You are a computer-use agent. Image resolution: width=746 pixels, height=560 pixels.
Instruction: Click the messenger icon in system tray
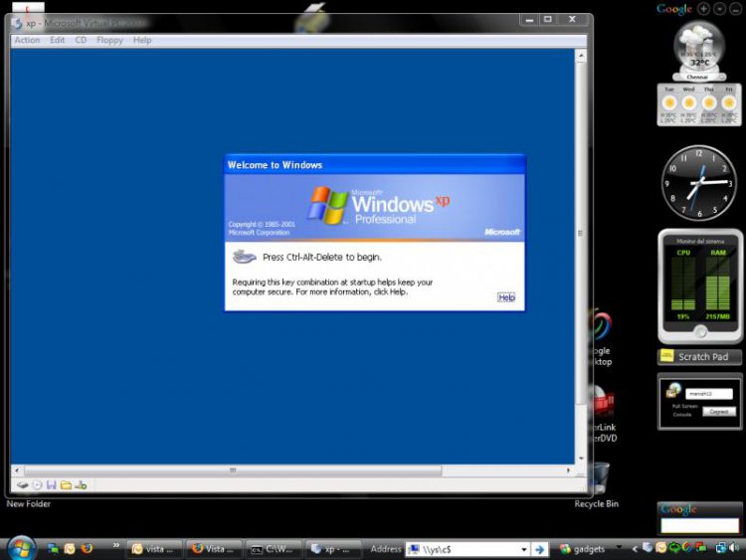click(x=660, y=548)
